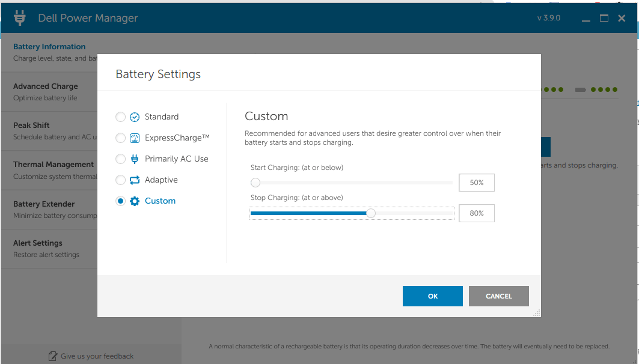The image size is (639, 364).
Task: Select the Custom radio button
Action: click(120, 201)
